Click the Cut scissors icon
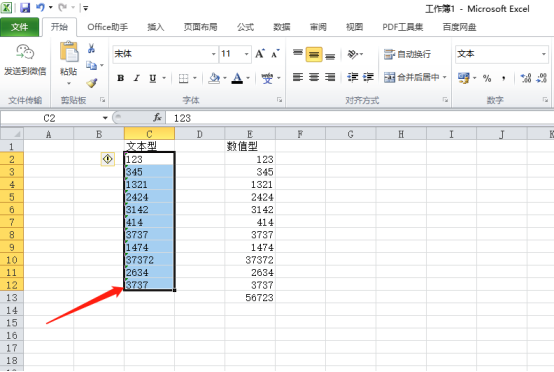 92,48
